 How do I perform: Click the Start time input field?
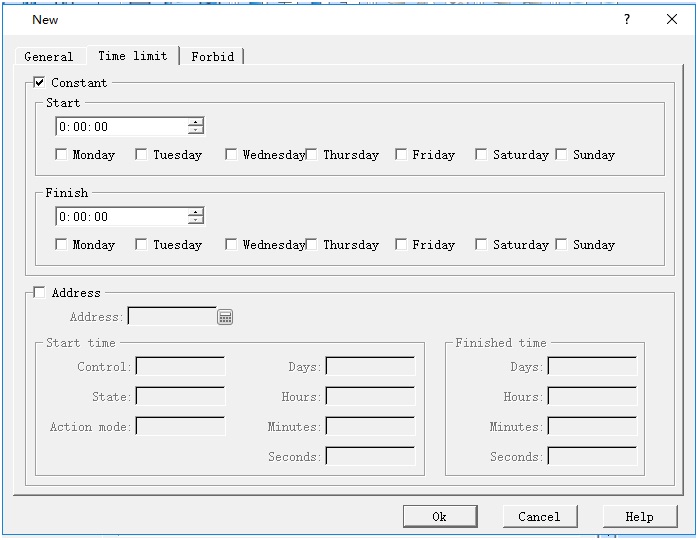coord(120,127)
